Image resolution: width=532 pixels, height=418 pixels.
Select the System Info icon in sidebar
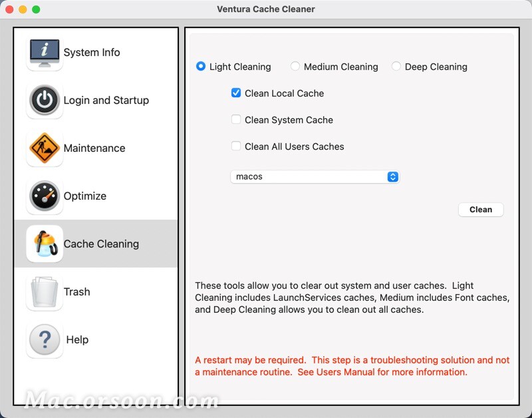click(44, 52)
